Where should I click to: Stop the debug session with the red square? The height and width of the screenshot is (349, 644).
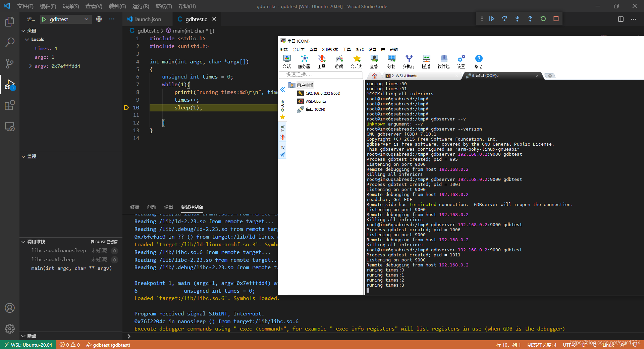556,19
